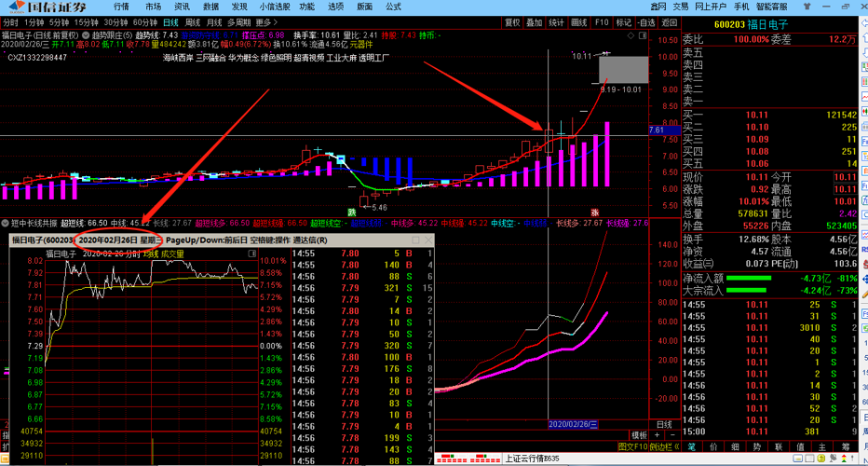Open the 发现 menu
Viewport: 868px width, 466px height.
click(x=239, y=7)
